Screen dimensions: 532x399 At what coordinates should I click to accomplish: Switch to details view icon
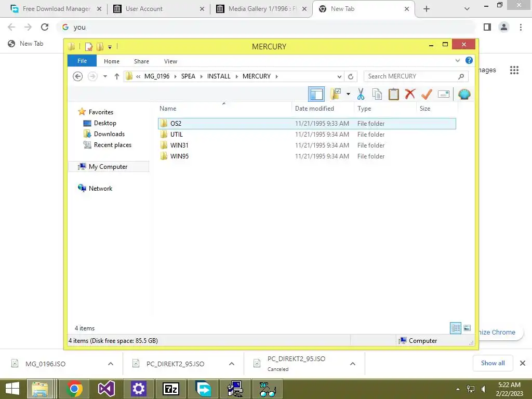coord(455,328)
